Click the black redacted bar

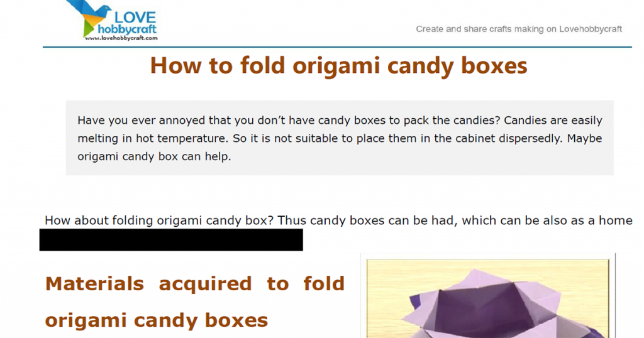pyautogui.click(x=171, y=240)
